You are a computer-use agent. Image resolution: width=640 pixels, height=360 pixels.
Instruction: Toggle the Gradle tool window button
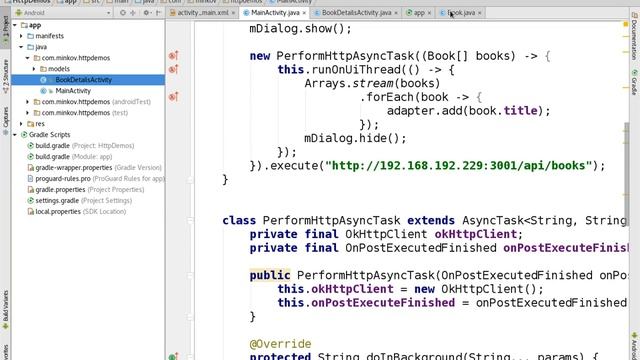635,82
